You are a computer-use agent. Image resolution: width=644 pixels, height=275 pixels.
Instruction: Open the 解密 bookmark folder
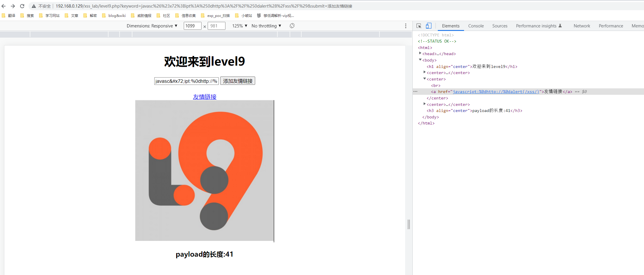click(90, 15)
